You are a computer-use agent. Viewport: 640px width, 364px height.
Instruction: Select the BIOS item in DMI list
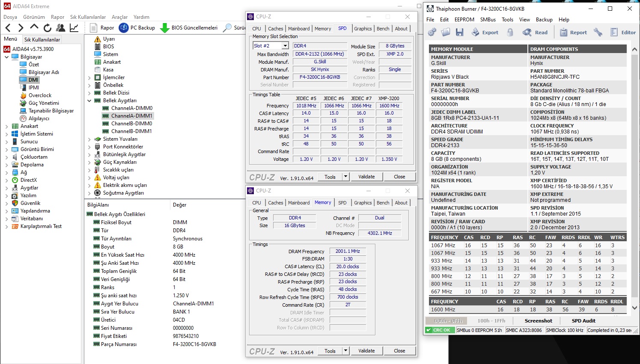tap(104, 47)
